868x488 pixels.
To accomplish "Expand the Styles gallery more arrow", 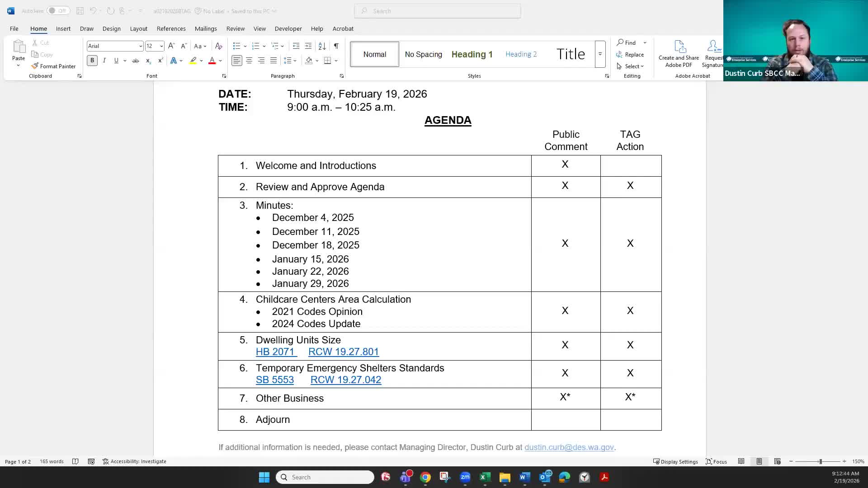I will click(x=600, y=54).
